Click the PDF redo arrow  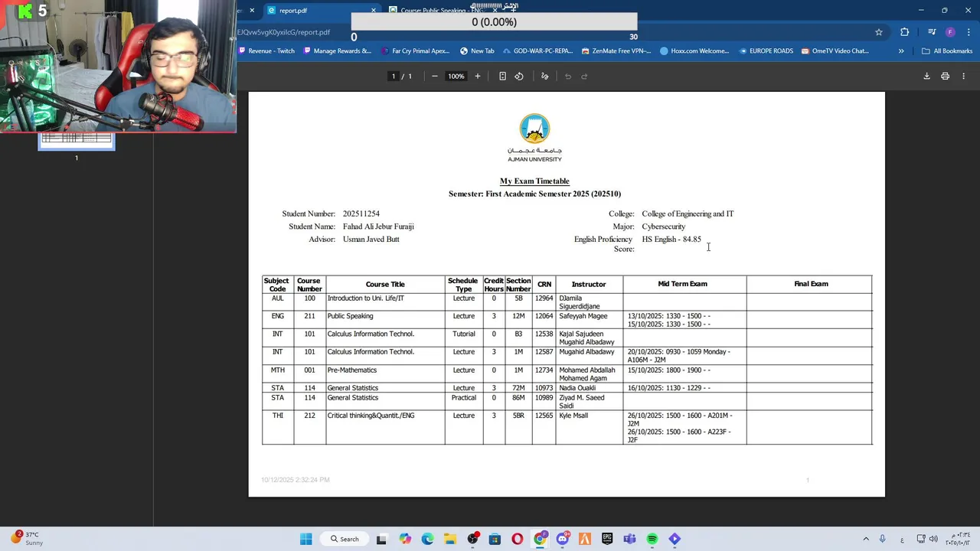[584, 77]
